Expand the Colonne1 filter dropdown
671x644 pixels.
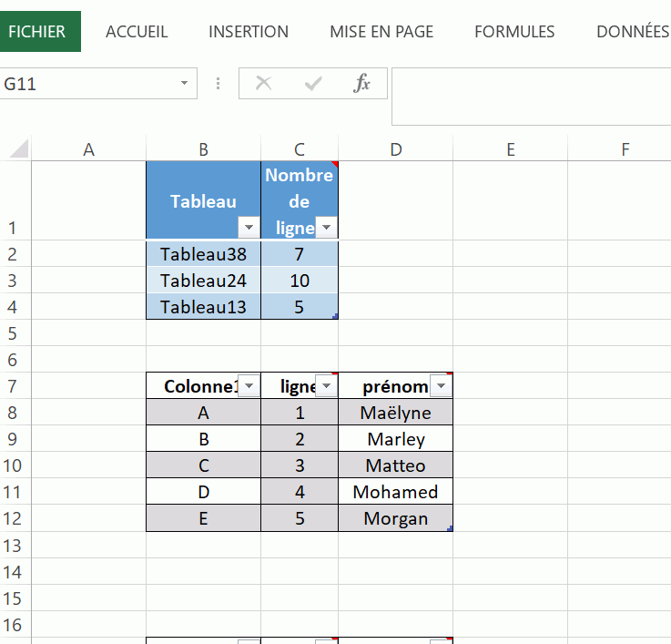pos(248,386)
